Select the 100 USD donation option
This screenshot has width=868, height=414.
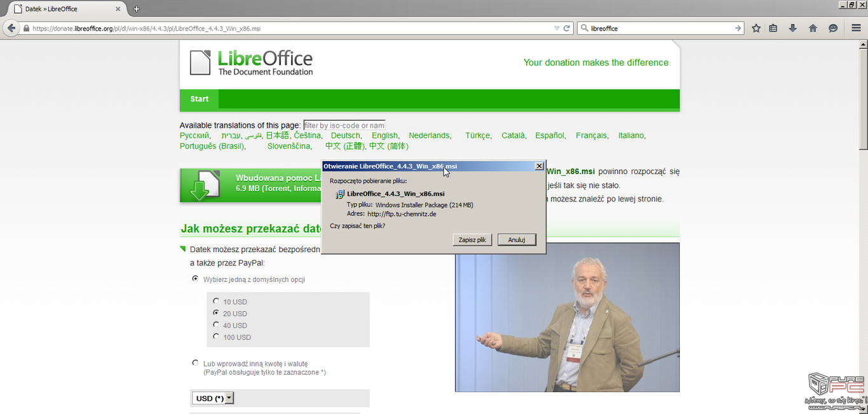click(216, 337)
